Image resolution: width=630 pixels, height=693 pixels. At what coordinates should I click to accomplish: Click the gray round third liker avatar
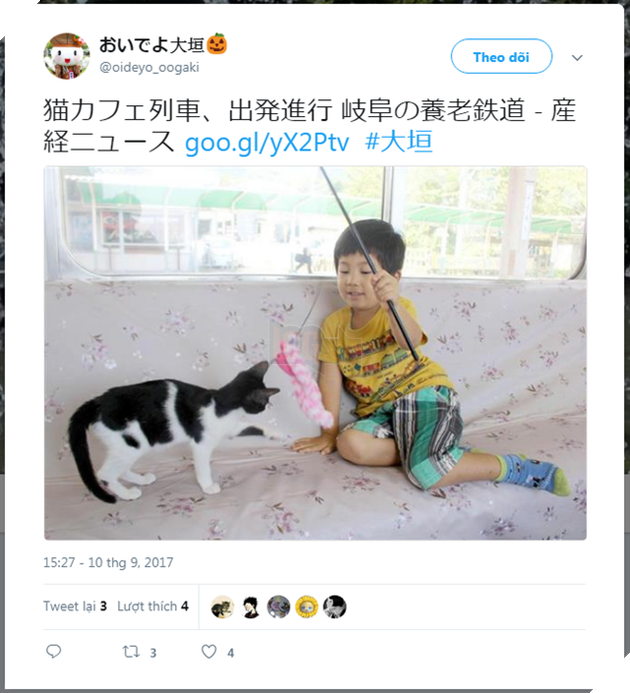coord(279,607)
